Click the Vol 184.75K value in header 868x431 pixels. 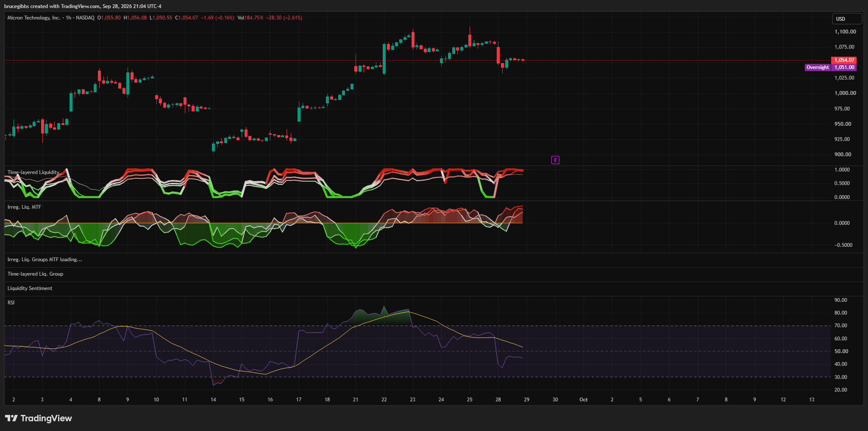(x=250, y=18)
